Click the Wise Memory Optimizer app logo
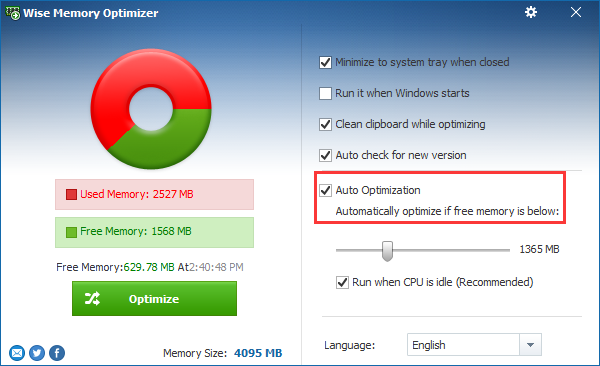This screenshot has height=366, width=600. click(13, 13)
